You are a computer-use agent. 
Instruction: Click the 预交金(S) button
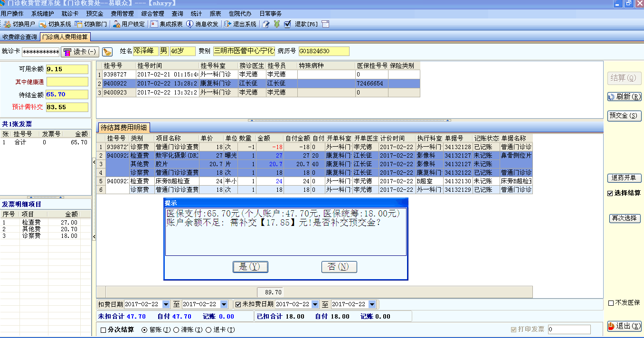point(624,116)
